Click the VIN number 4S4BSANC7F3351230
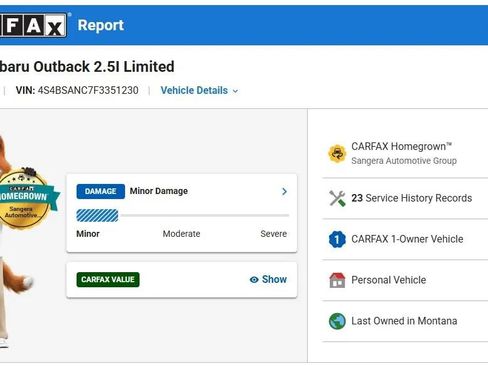 88,90
